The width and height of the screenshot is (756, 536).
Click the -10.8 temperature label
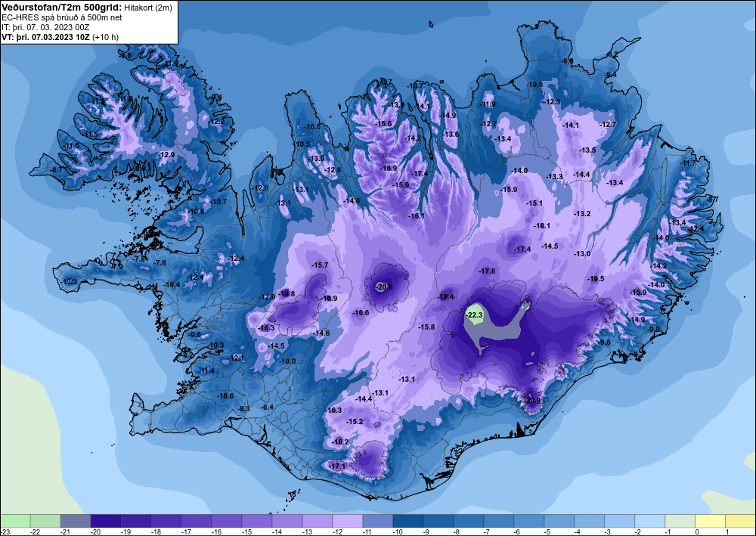coord(196,212)
